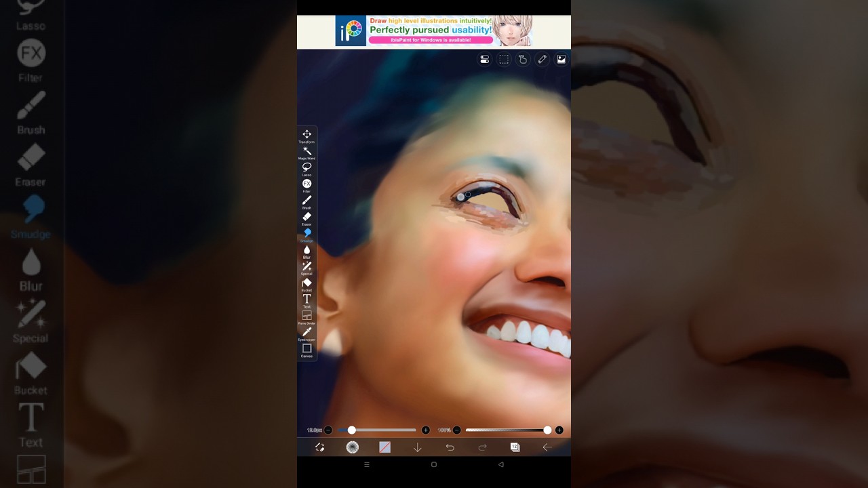Decrease opacity with the minus button
The width and height of the screenshot is (868, 488).
(457, 430)
